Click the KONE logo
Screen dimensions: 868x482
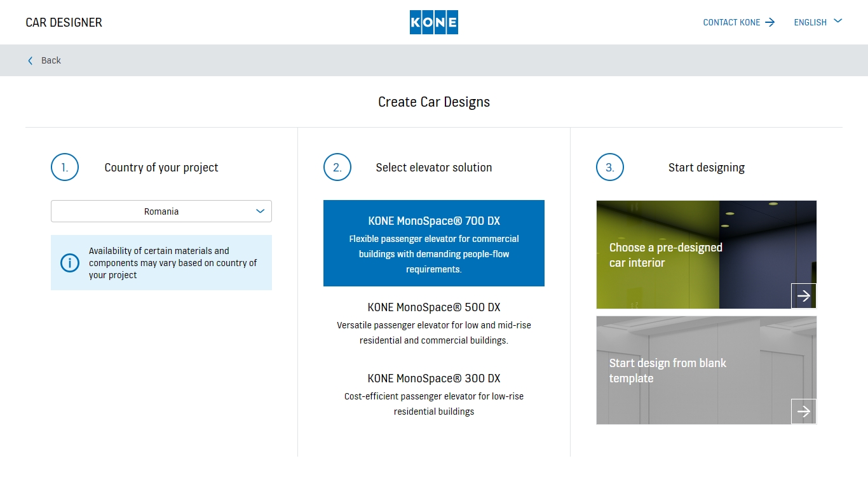coord(434,22)
